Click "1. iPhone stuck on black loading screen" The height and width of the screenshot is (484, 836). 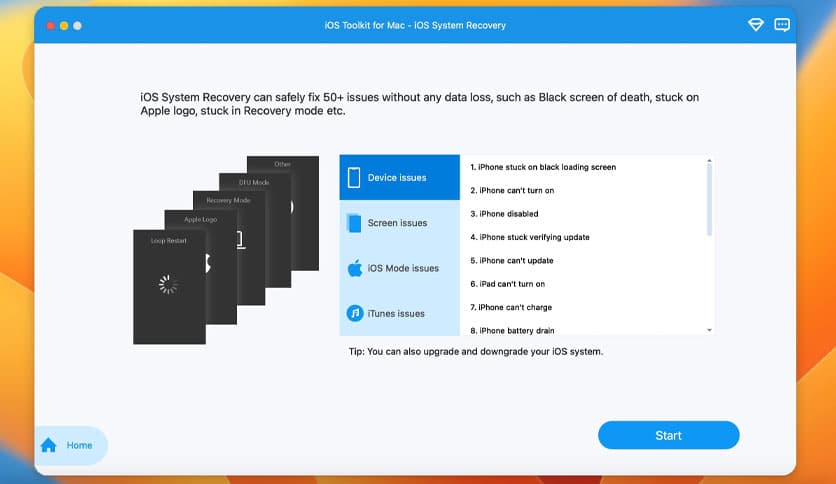543,167
